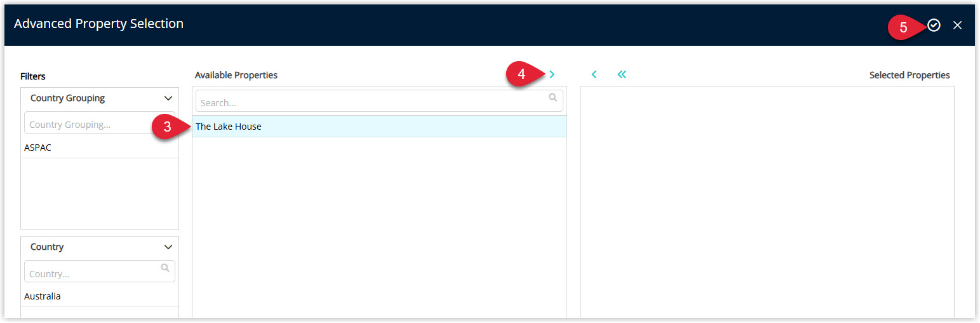Select ASPAC country grouping
980x323 pixels.
pos(100,148)
